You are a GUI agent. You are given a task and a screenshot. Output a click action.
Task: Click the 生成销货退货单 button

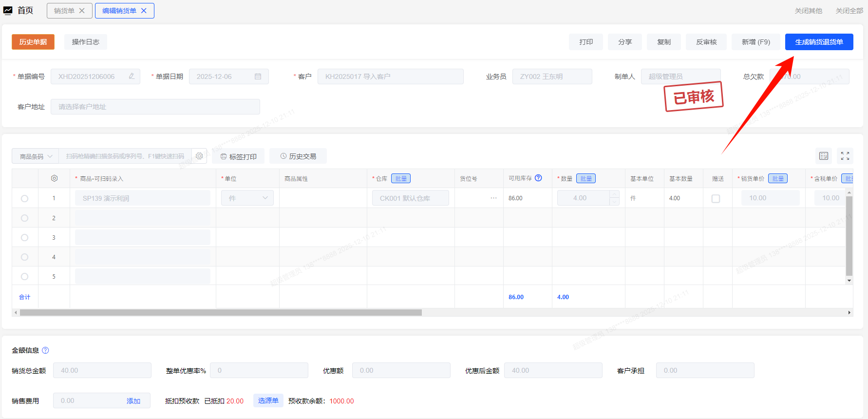(x=819, y=42)
